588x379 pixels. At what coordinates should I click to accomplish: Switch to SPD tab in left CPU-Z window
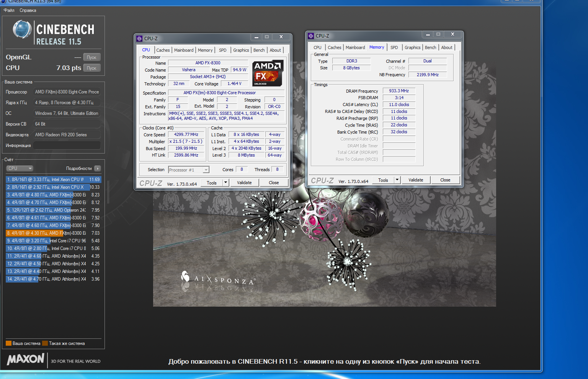pyautogui.click(x=223, y=50)
